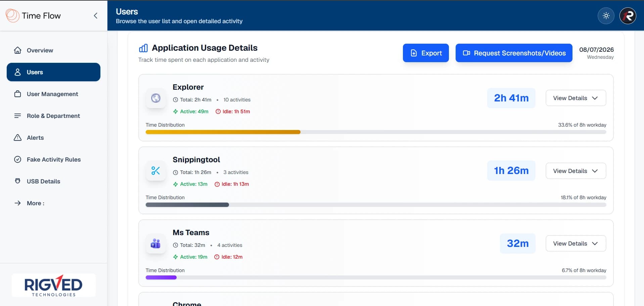Click the Explorer 2h 41m time badge

[x=511, y=98]
